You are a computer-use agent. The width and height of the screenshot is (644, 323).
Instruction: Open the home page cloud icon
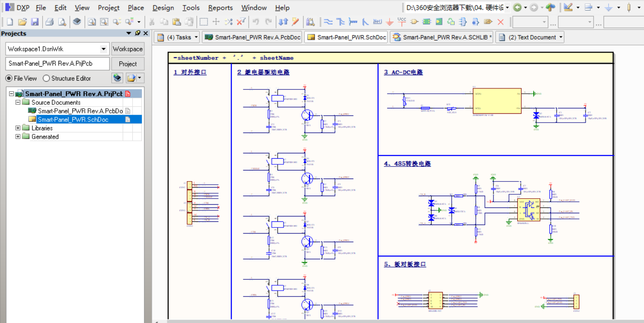coord(550,7)
